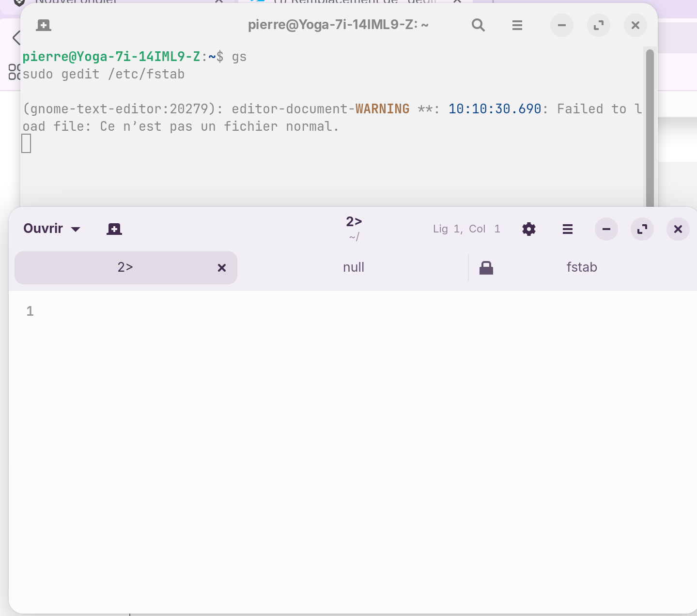Click "sudo gedit /etc/fstab" line in terminal
Screen dimensions: 697x616
coord(104,74)
